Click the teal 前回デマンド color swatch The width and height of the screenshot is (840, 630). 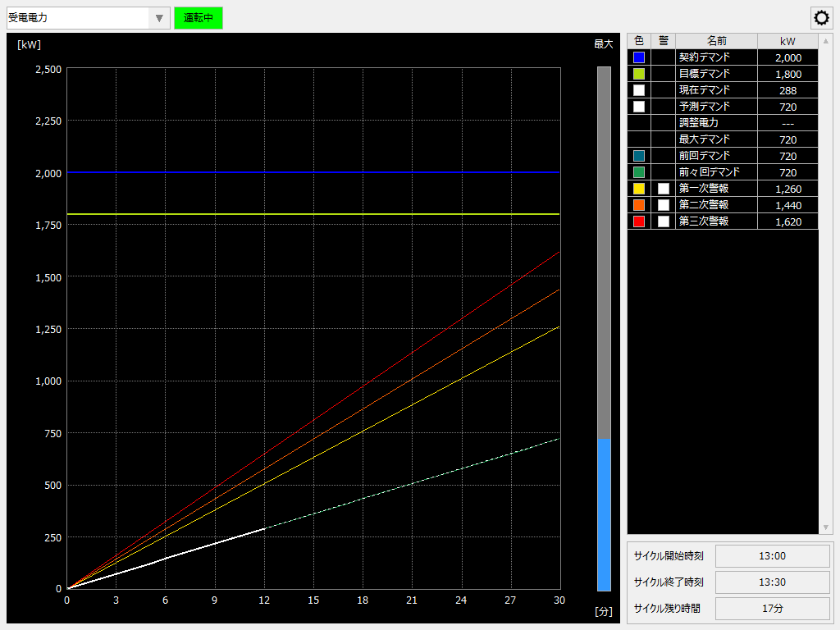pyautogui.click(x=638, y=155)
